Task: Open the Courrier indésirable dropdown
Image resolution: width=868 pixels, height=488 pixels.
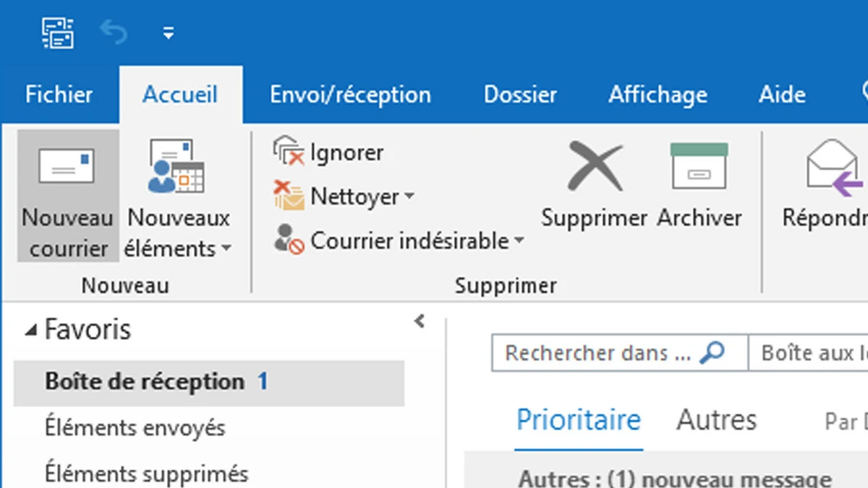Action: [519, 241]
